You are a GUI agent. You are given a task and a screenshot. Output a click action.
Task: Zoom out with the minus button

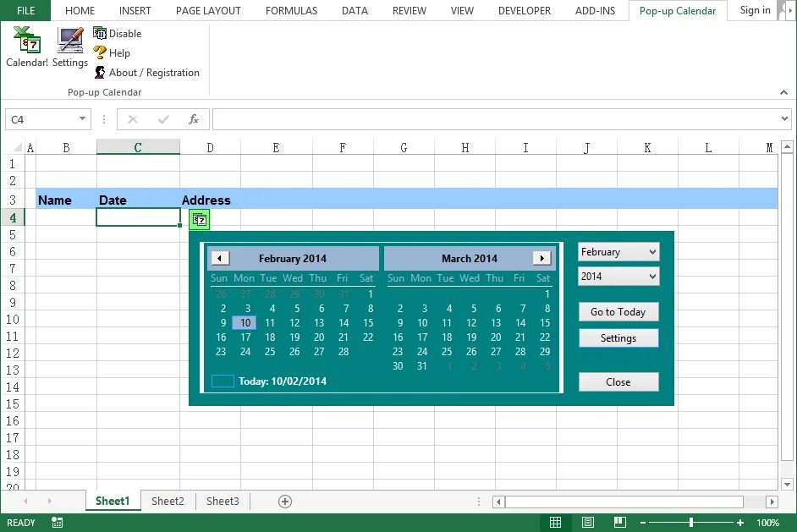click(x=643, y=523)
